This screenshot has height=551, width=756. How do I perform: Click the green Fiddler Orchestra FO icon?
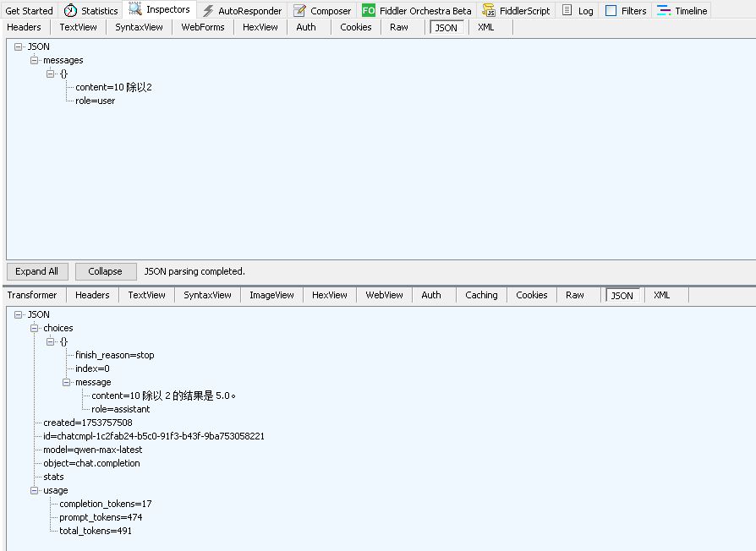point(369,11)
